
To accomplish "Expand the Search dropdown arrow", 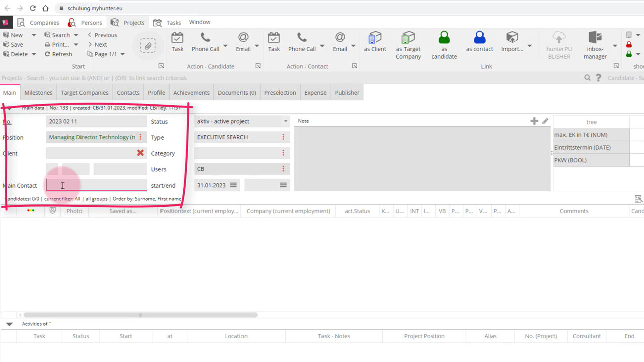I will 76,35.
